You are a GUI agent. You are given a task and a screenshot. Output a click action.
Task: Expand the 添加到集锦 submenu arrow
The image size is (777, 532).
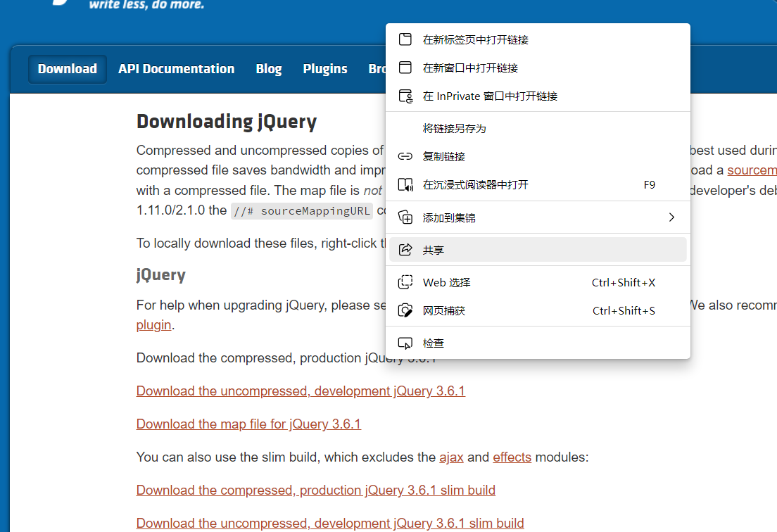pos(671,217)
